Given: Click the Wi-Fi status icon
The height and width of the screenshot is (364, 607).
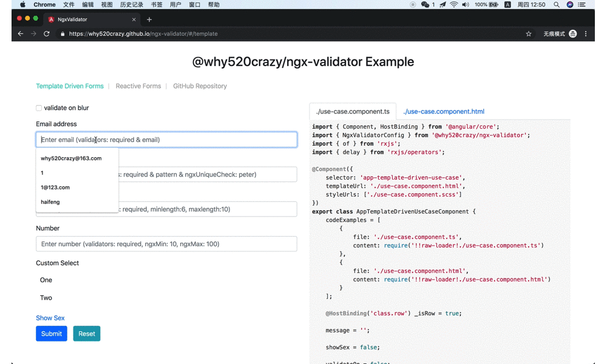Looking at the screenshot, I should pos(453,5).
